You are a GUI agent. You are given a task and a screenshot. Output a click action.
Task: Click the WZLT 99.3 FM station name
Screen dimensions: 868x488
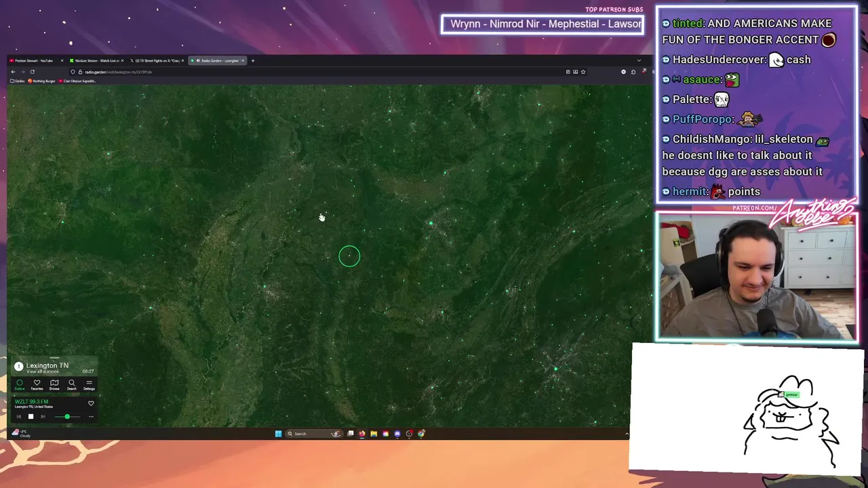pyautogui.click(x=31, y=401)
